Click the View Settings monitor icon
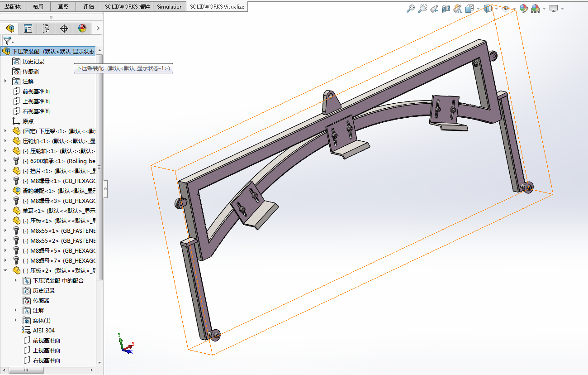 (x=554, y=8)
